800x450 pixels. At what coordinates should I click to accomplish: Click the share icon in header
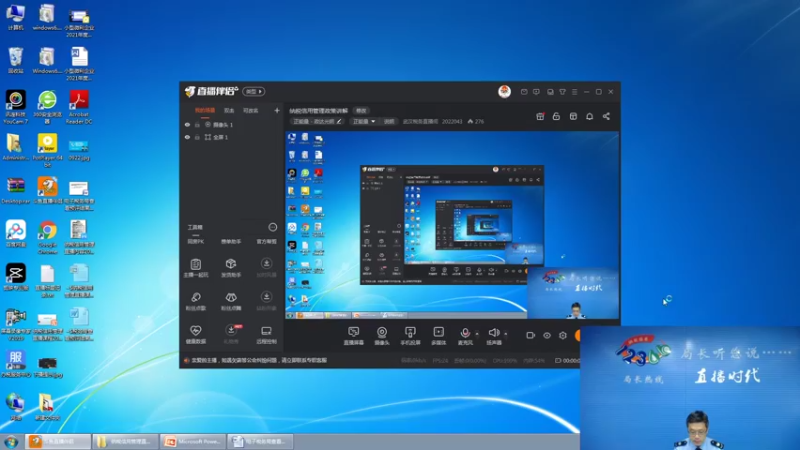click(x=606, y=116)
